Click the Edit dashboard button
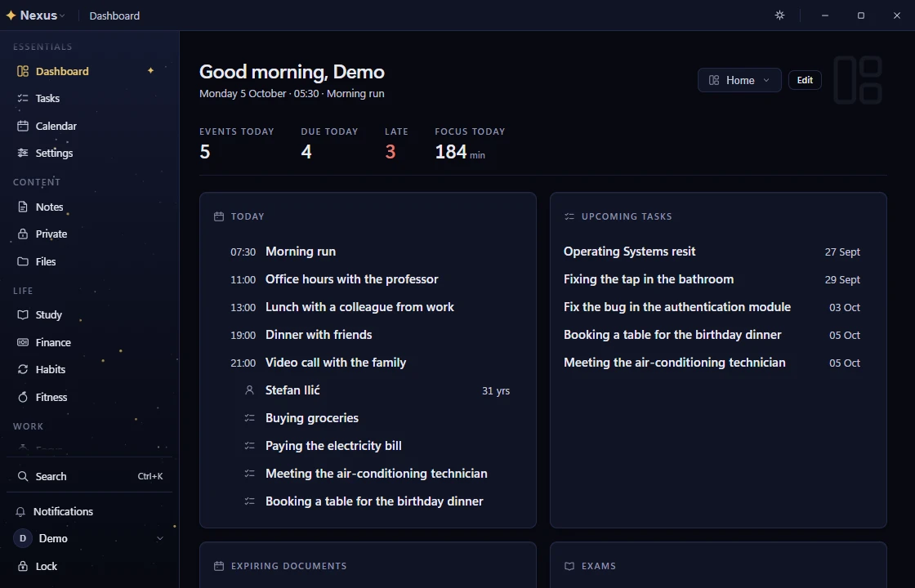Viewport: 915px width, 588px height. pyautogui.click(x=805, y=81)
